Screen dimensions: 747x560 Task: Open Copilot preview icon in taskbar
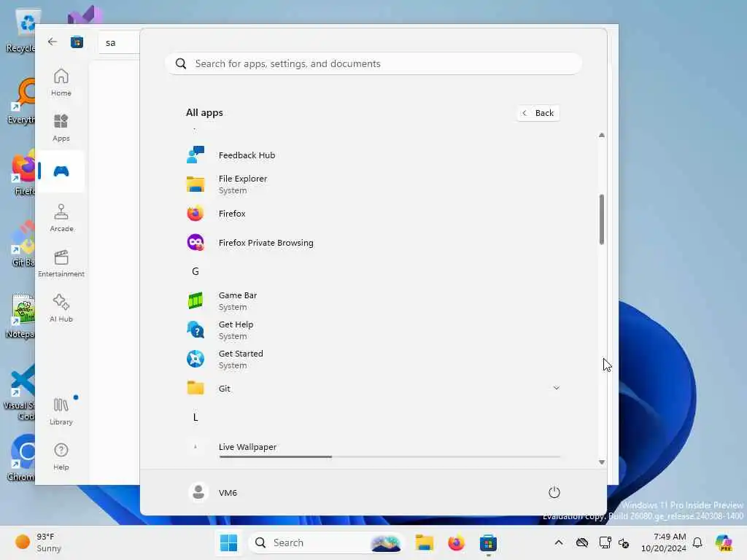coord(724,542)
